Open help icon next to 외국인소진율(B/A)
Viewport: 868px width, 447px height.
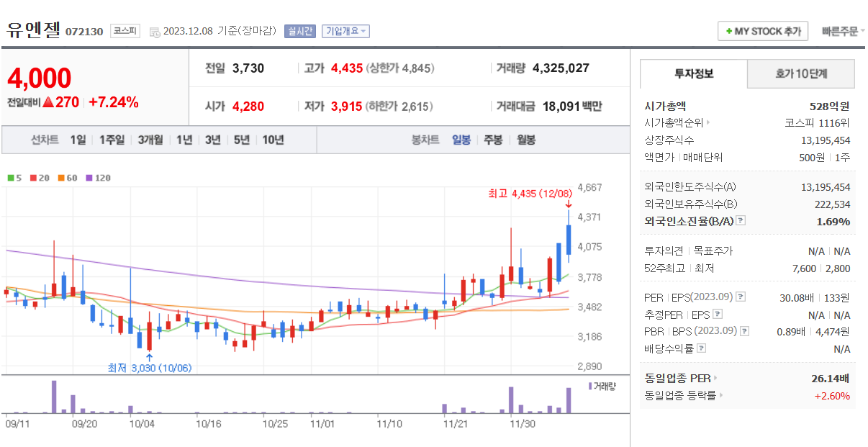click(741, 221)
